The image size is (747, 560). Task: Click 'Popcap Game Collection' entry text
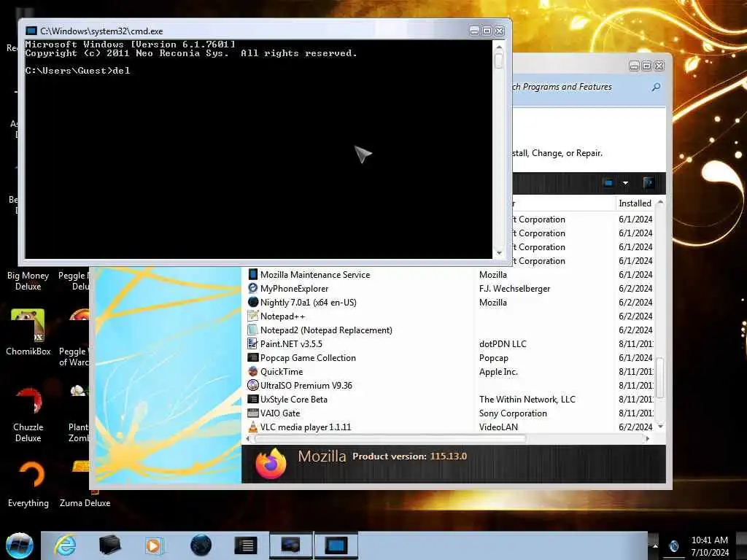pos(308,357)
